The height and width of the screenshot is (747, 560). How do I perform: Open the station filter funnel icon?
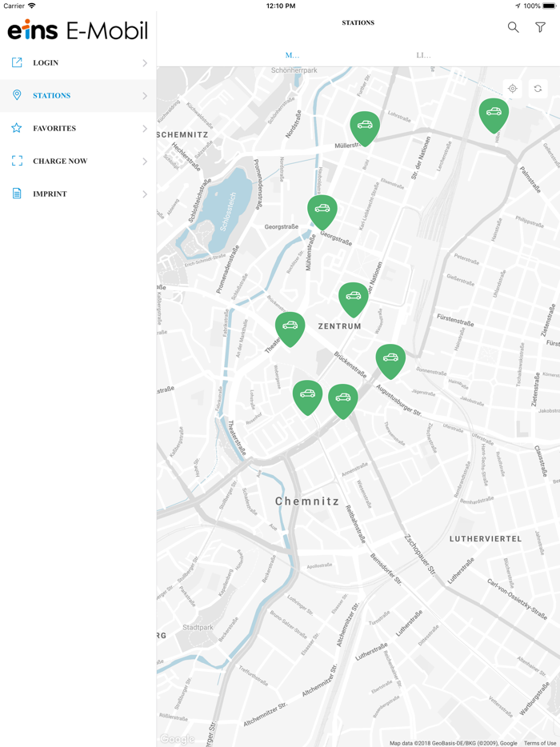coord(540,27)
